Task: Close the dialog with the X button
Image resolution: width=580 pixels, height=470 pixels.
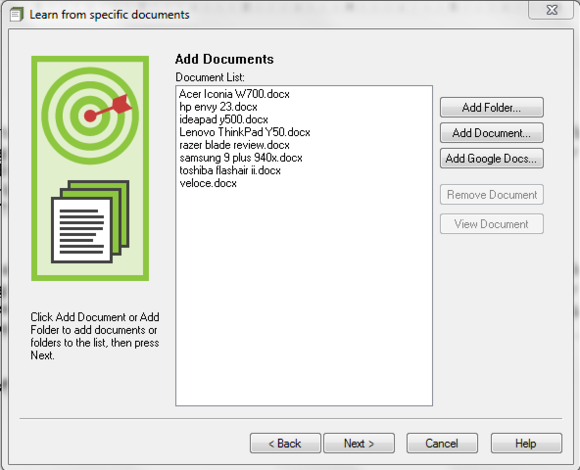Action: point(552,10)
